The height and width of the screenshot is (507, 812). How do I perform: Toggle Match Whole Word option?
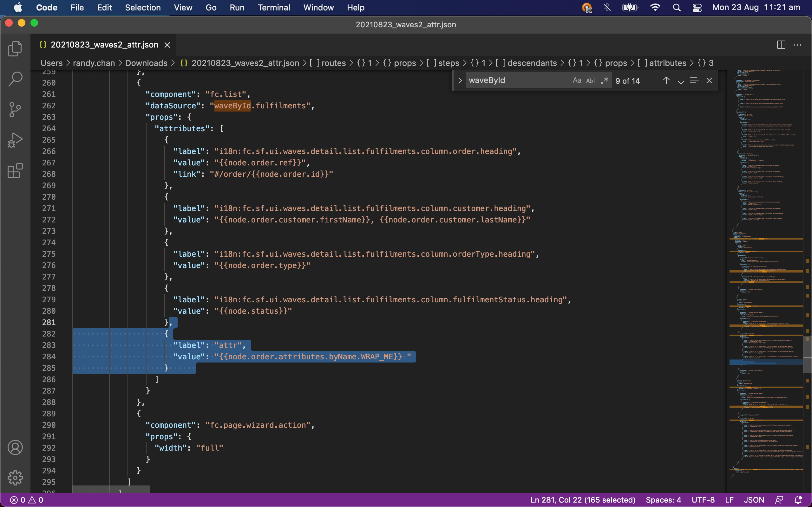tap(590, 80)
